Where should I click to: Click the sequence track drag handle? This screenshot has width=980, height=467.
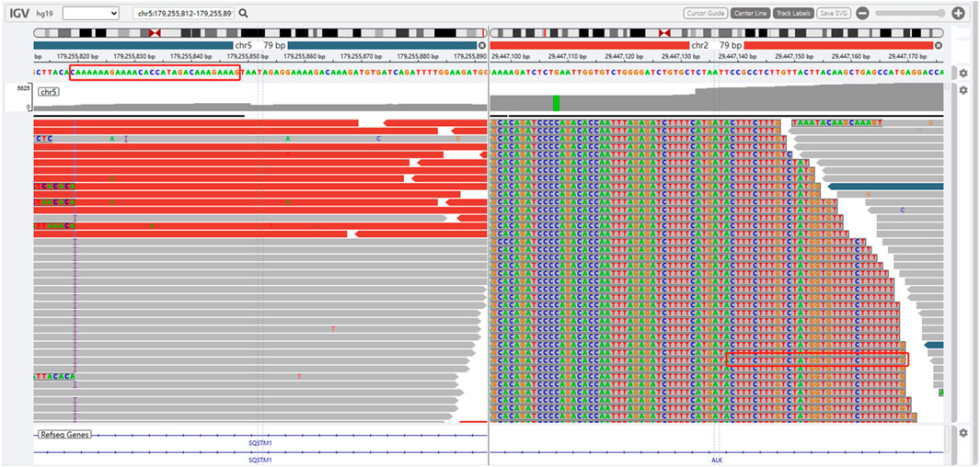click(952, 73)
